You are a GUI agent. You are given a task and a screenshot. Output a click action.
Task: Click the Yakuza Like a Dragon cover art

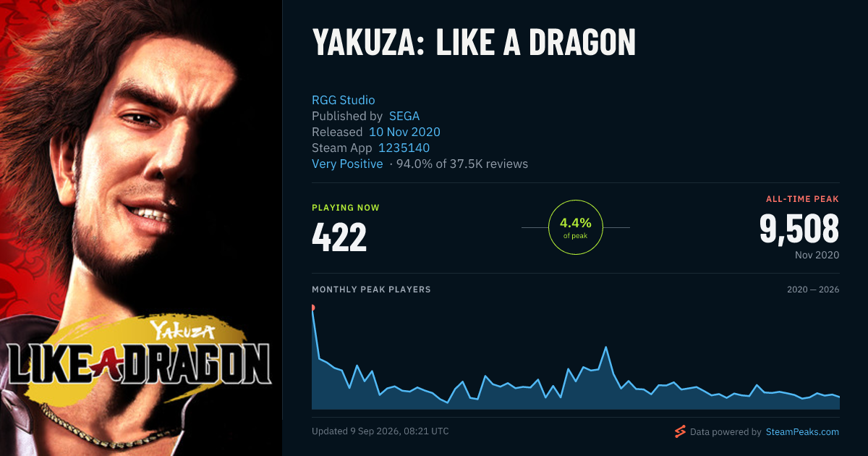(x=141, y=228)
